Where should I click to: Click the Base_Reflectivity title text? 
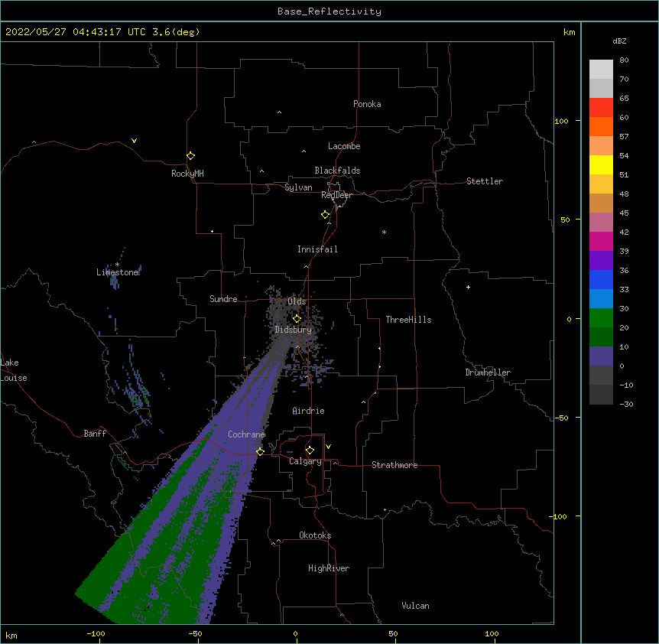tap(329, 11)
